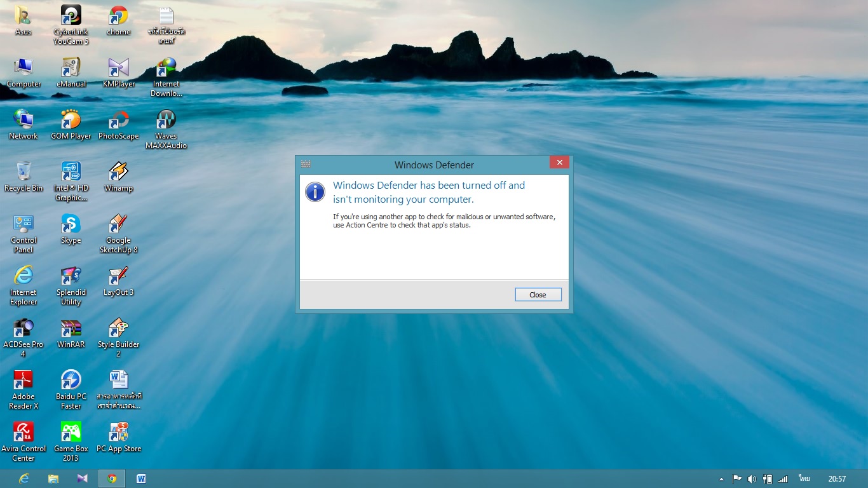Open the Word taskbar button
Viewport: 868px width, 488px height.
click(x=141, y=478)
